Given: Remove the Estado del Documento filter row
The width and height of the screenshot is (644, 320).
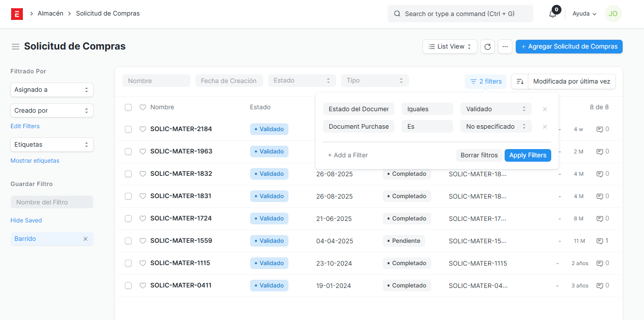Looking at the screenshot, I should 545,109.
